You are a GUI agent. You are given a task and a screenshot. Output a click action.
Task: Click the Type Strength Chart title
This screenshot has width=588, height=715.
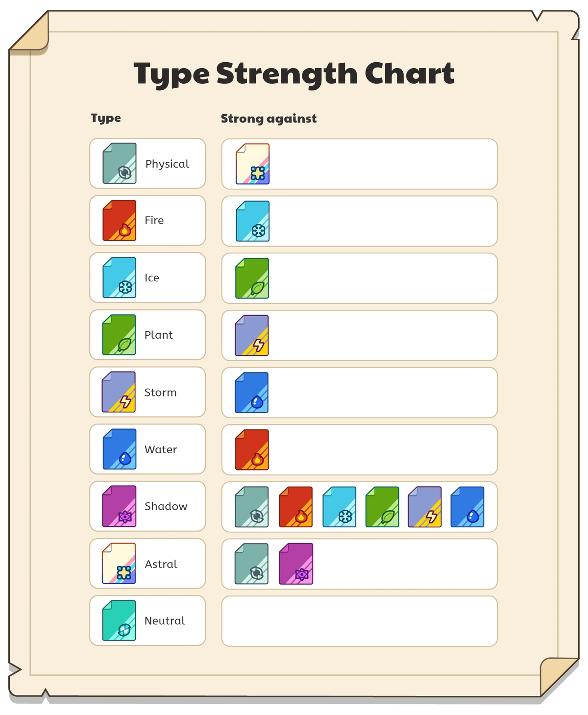[x=294, y=74]
